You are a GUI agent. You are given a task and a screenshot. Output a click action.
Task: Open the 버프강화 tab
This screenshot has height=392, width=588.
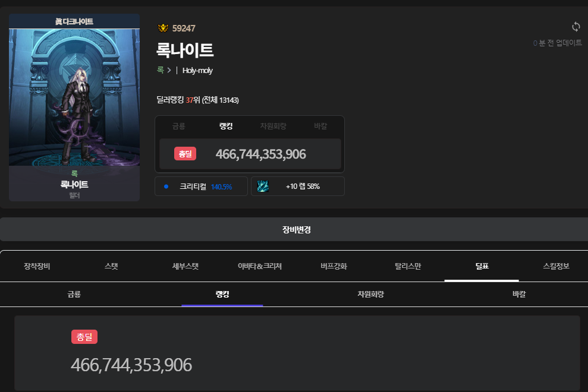[334, 266]
